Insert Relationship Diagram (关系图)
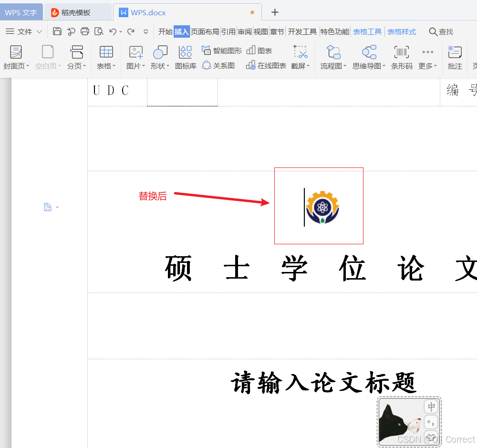The width and height of the screenshot is (477, 448). point(218,65)
